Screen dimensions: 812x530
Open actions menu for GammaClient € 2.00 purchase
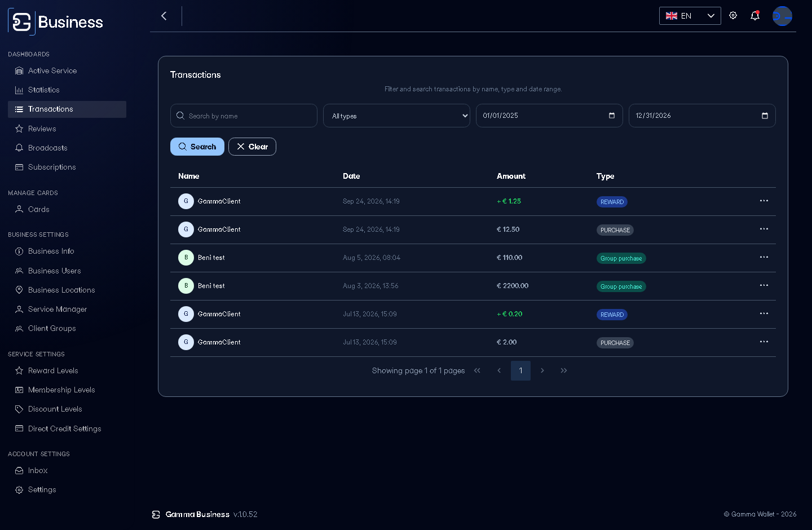764,342
